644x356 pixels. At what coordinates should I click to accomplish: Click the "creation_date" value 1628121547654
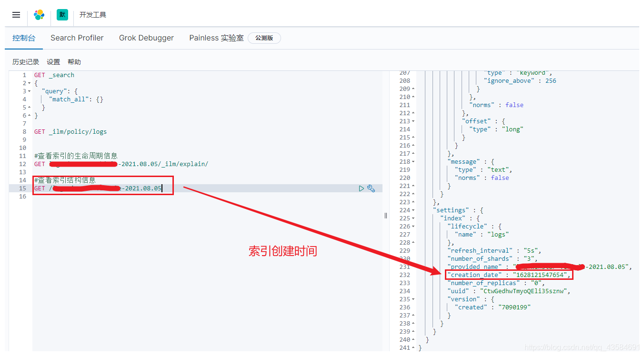541,275
